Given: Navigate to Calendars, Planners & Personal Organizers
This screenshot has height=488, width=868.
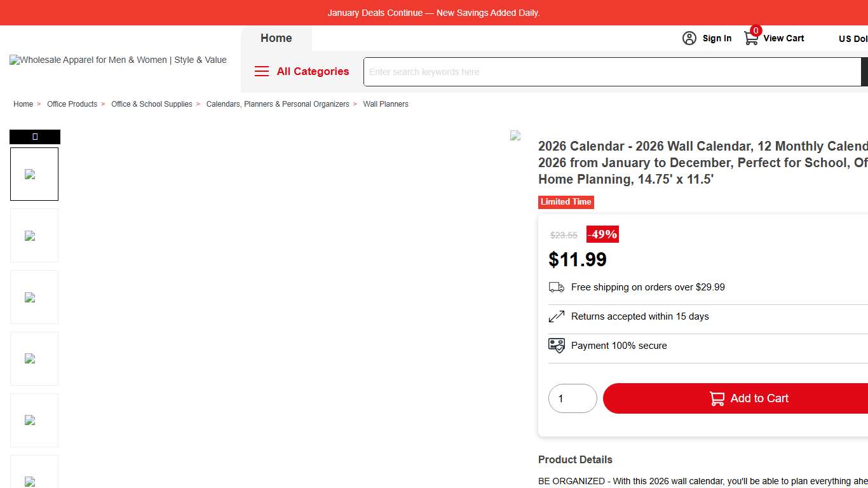Looking at the screenshot, I should point(278,104).
